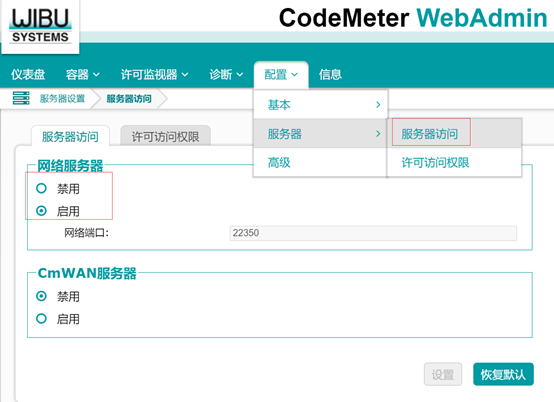Choose 服务器访问 in the submenu
The image size is (554, 402).
[x=430, y=134]
